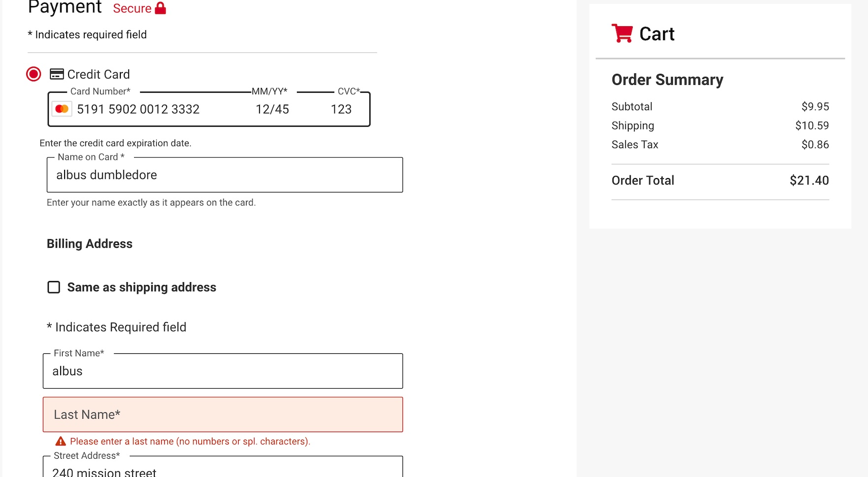The image size is (868, 477).
Task: Check the Same as shipping address box
Action: coord(54,287)
